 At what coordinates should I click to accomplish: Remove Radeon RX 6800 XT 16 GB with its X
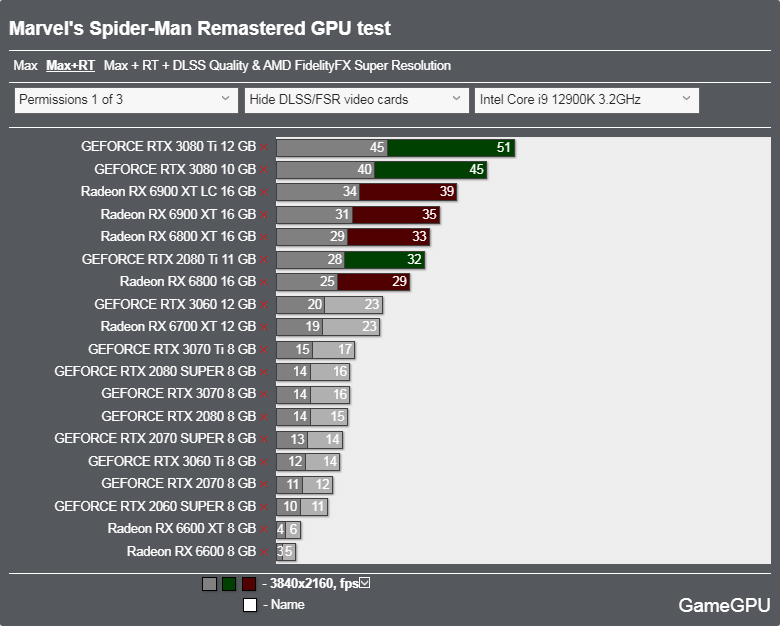coord(264,237)
